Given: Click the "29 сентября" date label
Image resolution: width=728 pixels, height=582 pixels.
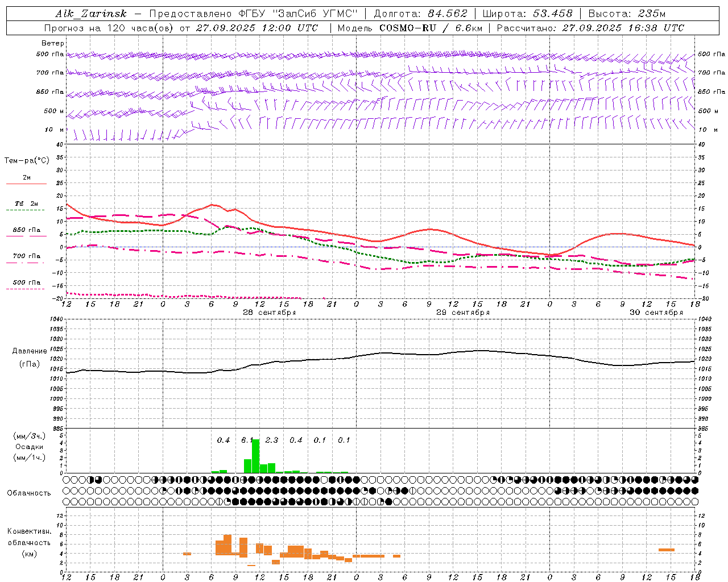Looking at the screenshot, I should coord(463,313).
